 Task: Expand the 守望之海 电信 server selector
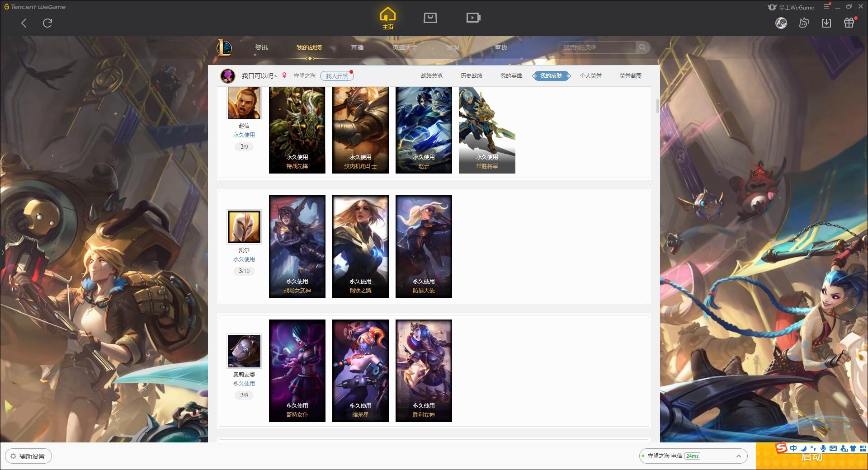coord(693,456)
